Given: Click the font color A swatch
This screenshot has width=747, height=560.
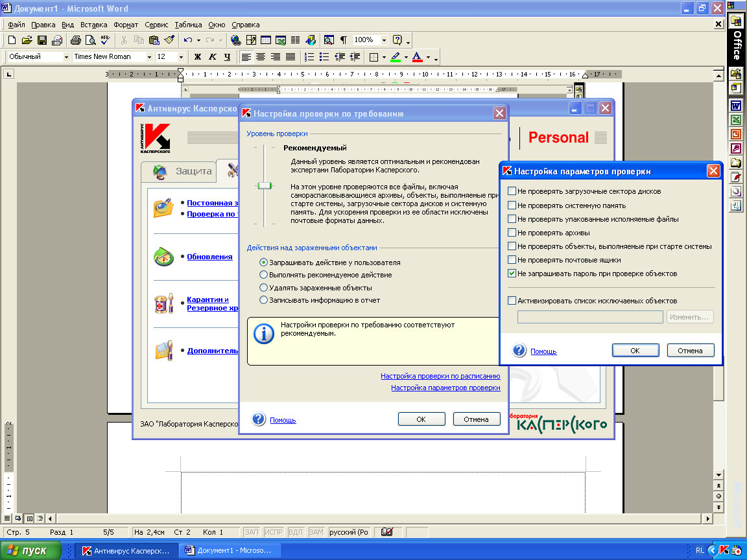Looking at the screenshot, I should [x=418, y=57].
